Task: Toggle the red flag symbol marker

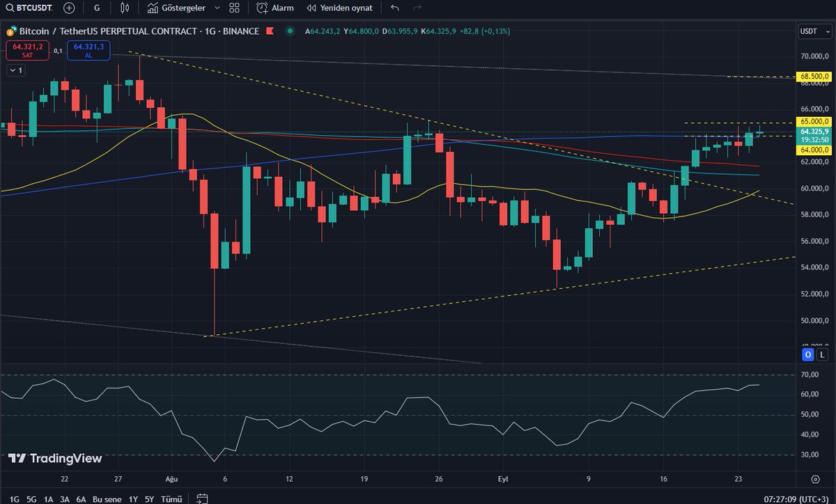Action: pyautogui.click(x=269, y=31)
